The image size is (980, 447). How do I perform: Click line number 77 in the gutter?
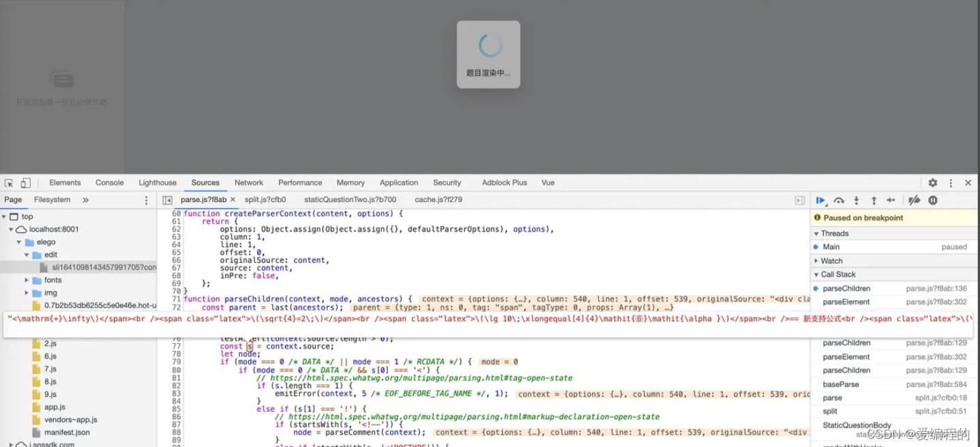(176, 347)
